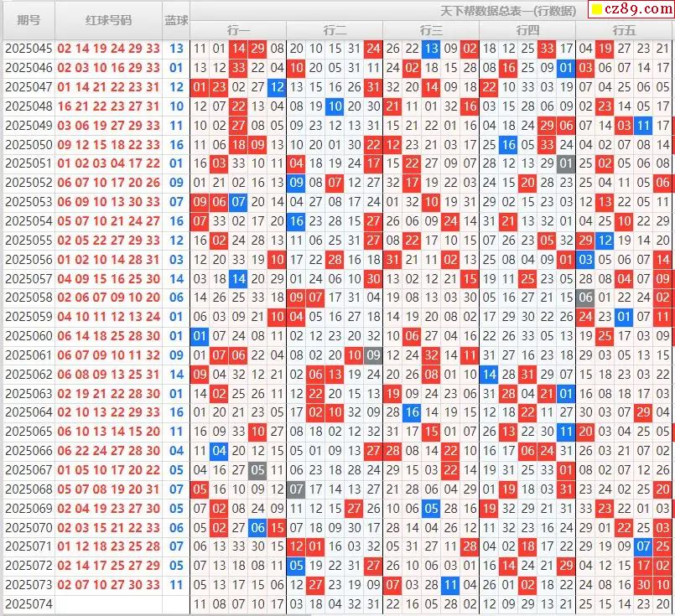Click red balls 05 07 08 19 20 31
The width and height of the screenshot is (675, 616).
108,489
